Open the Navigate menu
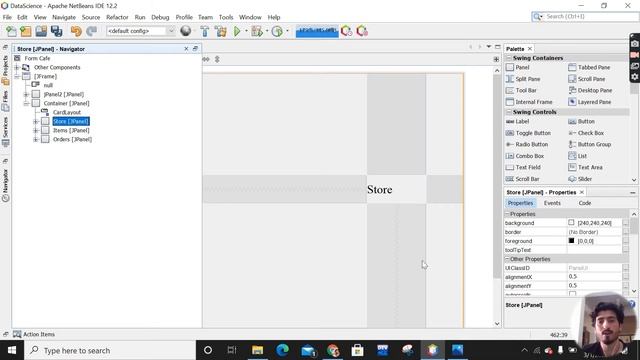The image size is (640, 360). pyautogui.click(x=64, y=17)
